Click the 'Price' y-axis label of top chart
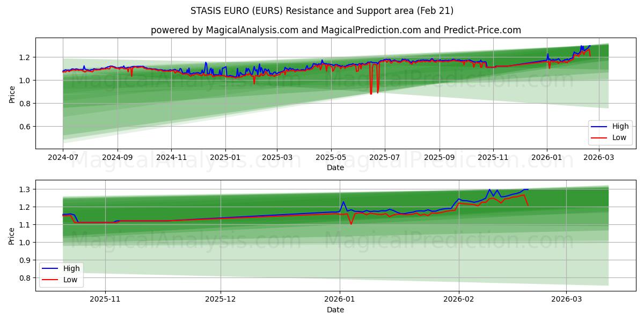644x322 pixels. point(12,93)
